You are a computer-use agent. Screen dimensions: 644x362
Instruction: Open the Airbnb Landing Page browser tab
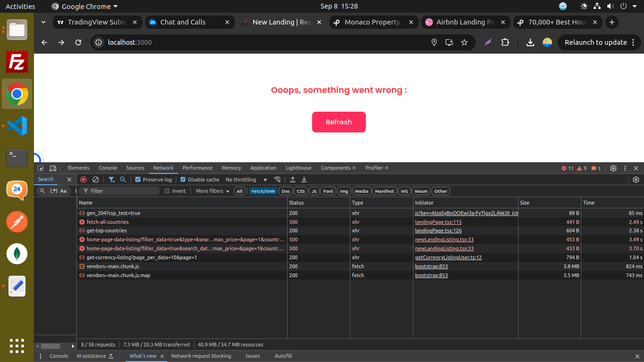[465, 22]
